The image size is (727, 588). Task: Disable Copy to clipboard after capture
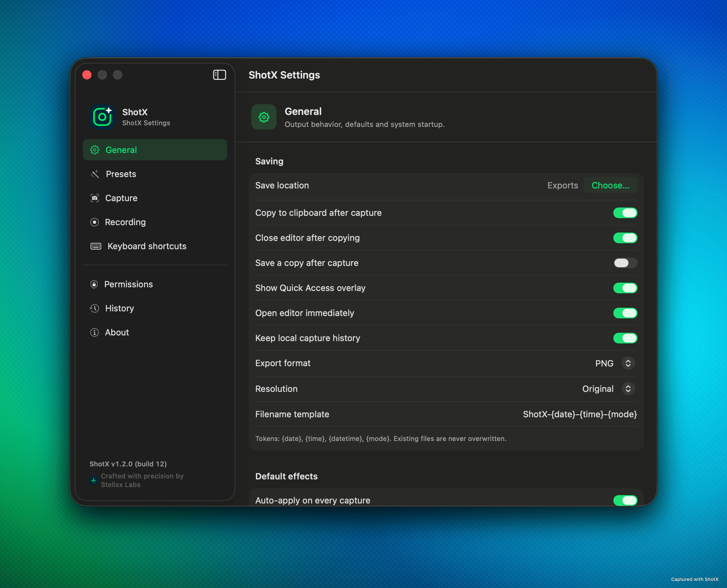(625, 213)
